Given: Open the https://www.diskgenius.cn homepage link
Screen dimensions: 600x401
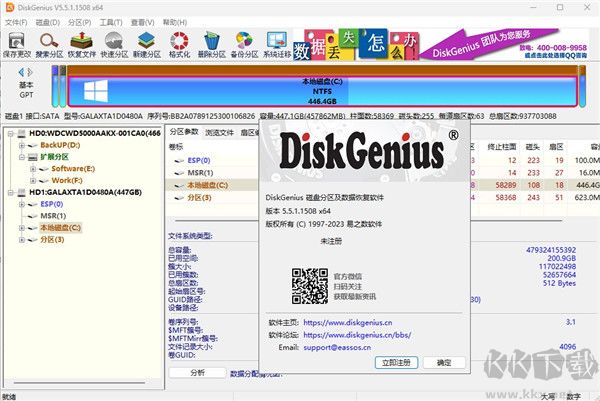Looking at the screenshot, I should click(x=348, y=323).
